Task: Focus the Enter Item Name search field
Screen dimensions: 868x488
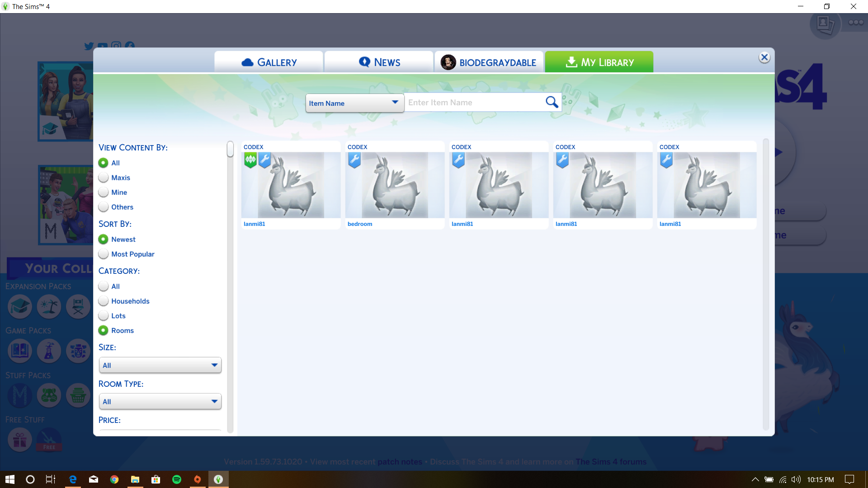Action: [475, 103]
